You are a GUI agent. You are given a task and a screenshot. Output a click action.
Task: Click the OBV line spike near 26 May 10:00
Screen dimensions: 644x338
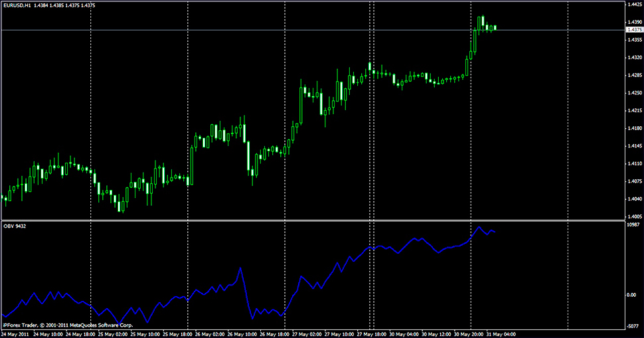tap(240, 268)
